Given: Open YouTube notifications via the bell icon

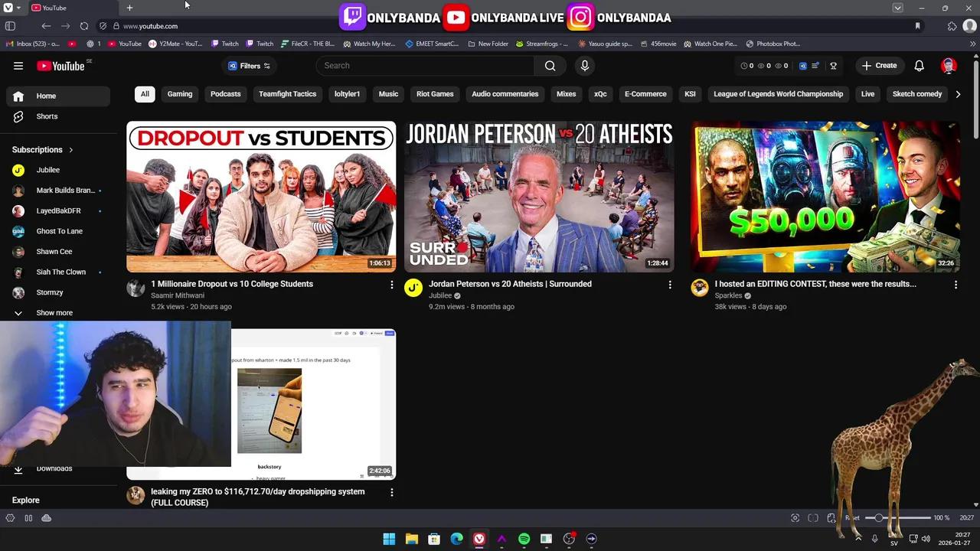Looking at the screenshot, I should tap(919, 66).
